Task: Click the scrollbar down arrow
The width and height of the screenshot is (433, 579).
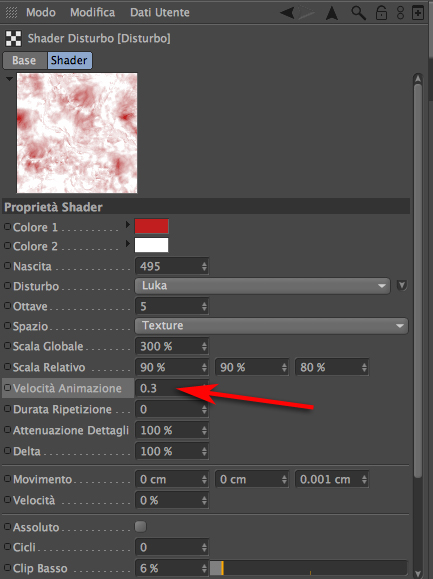Action: [x=418, y=573]
